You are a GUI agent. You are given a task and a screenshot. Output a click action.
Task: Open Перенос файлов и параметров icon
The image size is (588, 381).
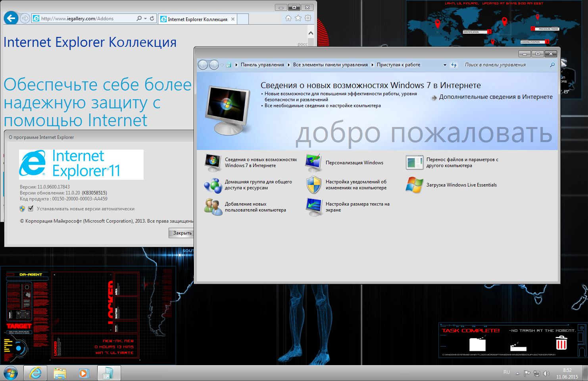click(415, 162)
